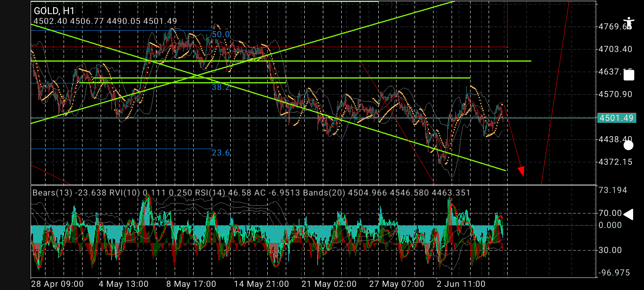Tap the 4372.15 price scale label
The width and height of the screenshot is (644, 290).
(x=615, y=162)
